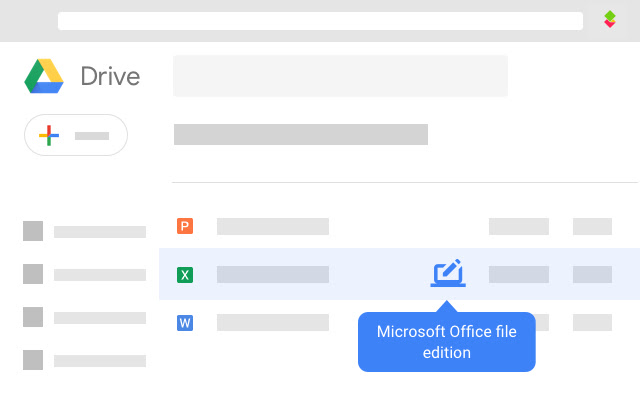Click the Google Drive logo
This screenshot has height=400, width=640.
[x=44, y=76]
